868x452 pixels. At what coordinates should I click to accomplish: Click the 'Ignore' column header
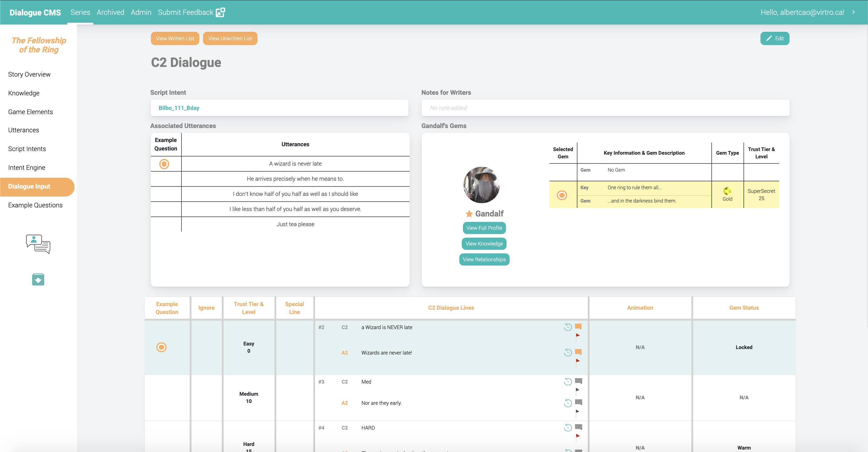(x=206, y=308)
